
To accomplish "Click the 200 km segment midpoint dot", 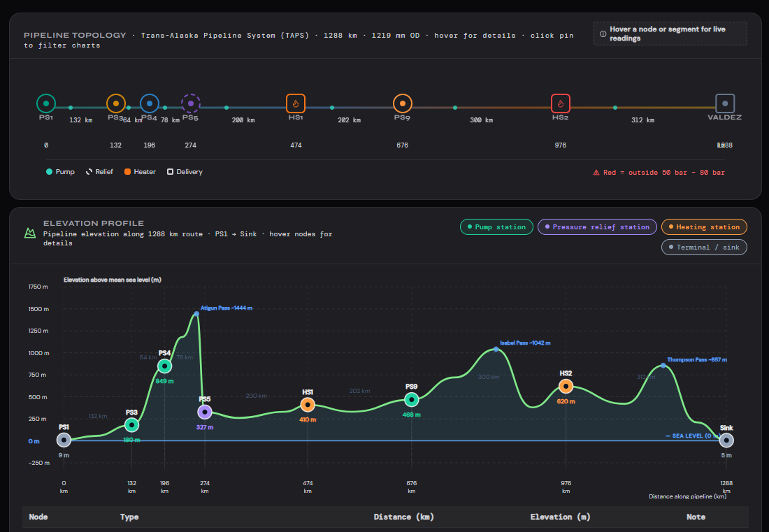I will 226,108.
